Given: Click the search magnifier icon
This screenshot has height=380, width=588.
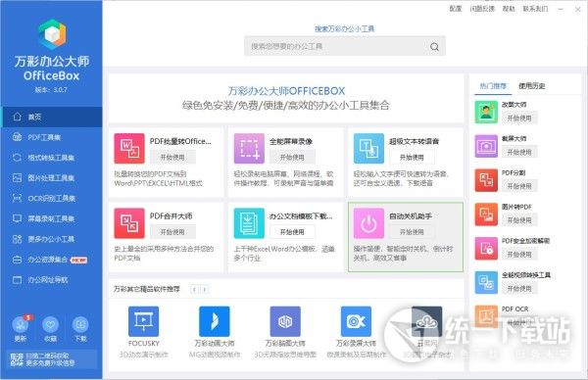Looking at the screenshot, I should pos(434,46).
